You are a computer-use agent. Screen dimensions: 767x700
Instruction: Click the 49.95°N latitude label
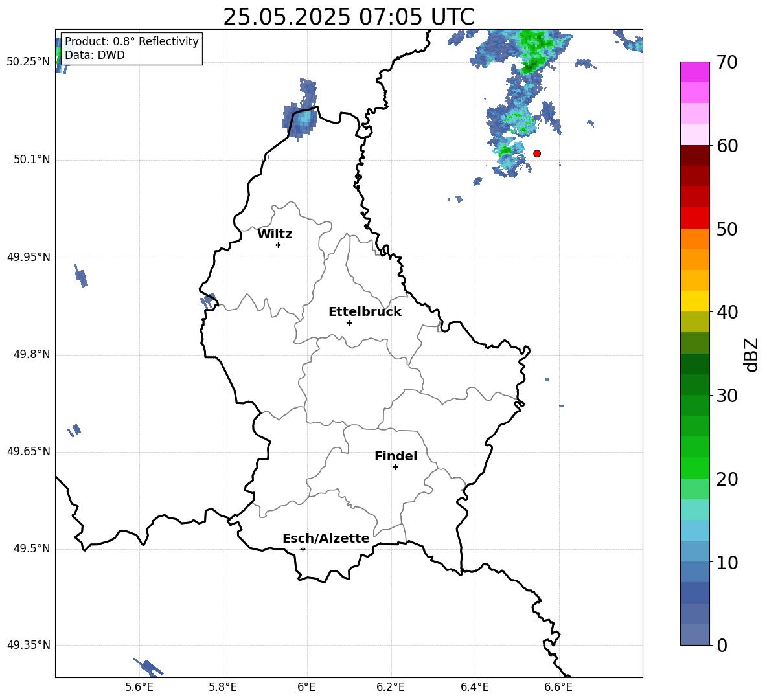tap(29, 257)
